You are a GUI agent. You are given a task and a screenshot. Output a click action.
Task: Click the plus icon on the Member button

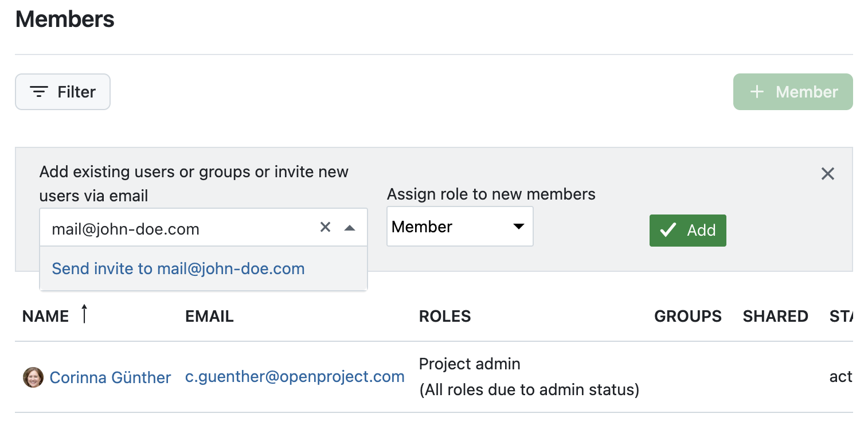(758, 91)
